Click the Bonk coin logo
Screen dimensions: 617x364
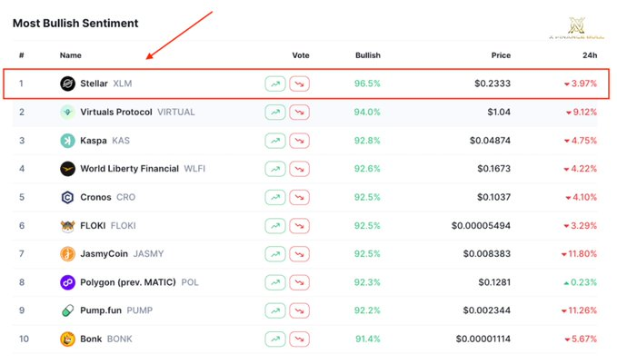[x=67, y=339]
